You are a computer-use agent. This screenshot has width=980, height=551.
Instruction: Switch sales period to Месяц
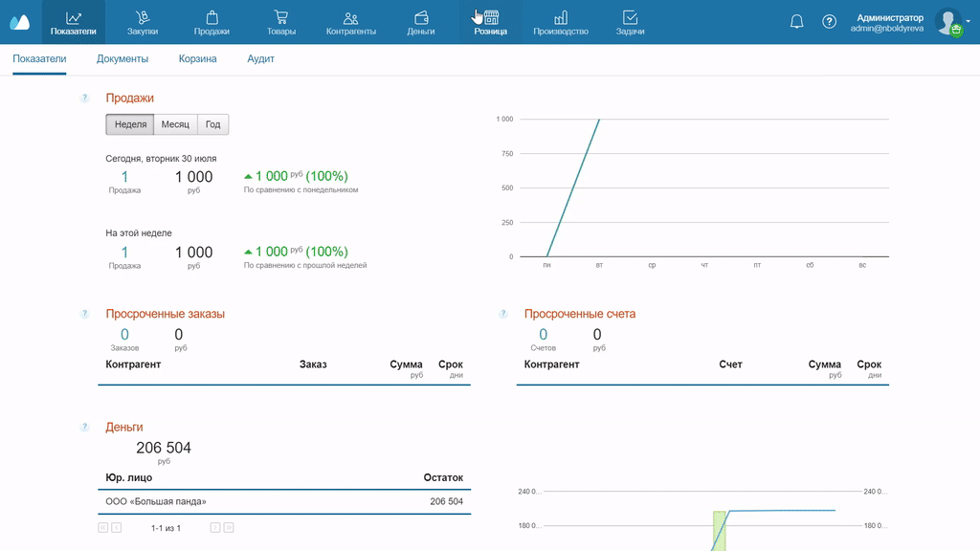pyautogui.click(x=175, y=124)
